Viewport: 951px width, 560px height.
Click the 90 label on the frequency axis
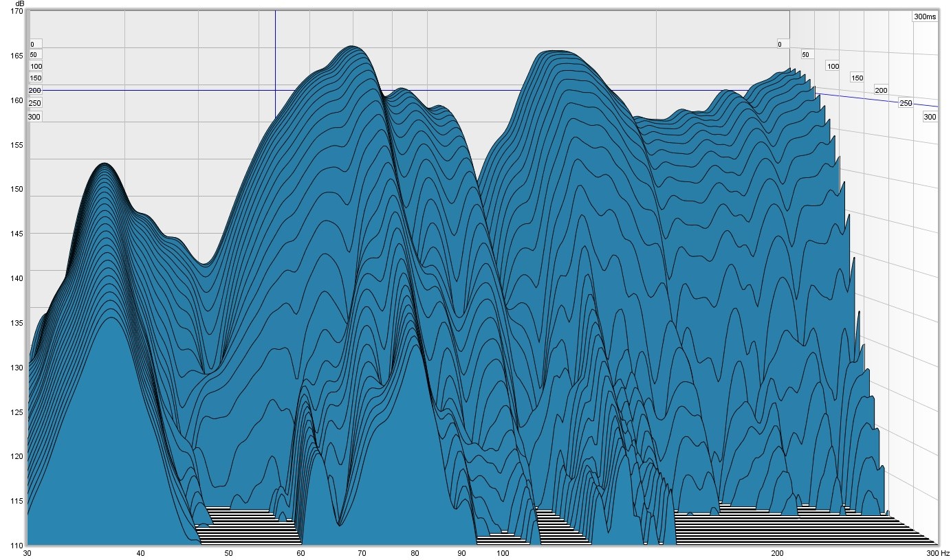point(461,553)
